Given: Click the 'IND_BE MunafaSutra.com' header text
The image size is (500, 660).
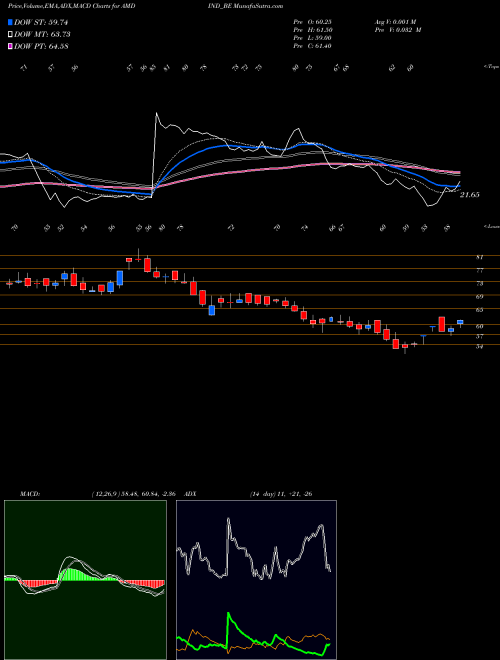Looking at the screenshot, I should click(x=245, y=6).
